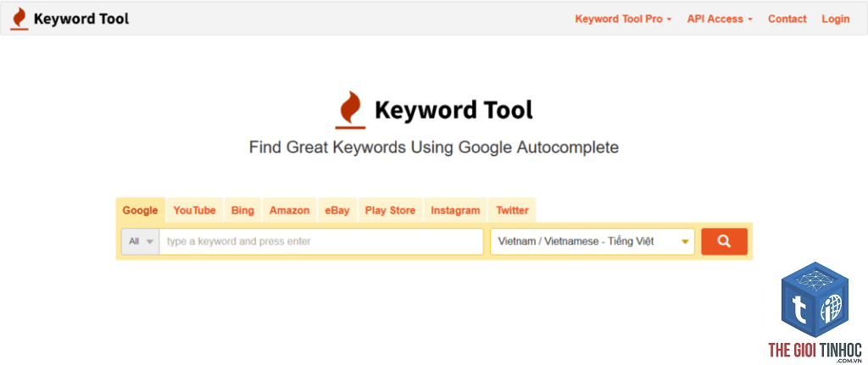This screenshot has height=365, width=868.
Task: Open the Contact page link
Action: click(787, 19)
